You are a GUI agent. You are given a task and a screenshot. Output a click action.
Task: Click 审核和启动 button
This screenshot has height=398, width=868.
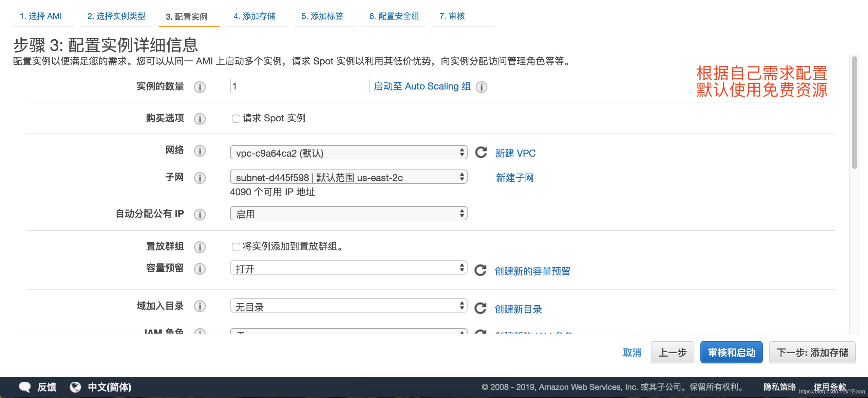[731, 353]
